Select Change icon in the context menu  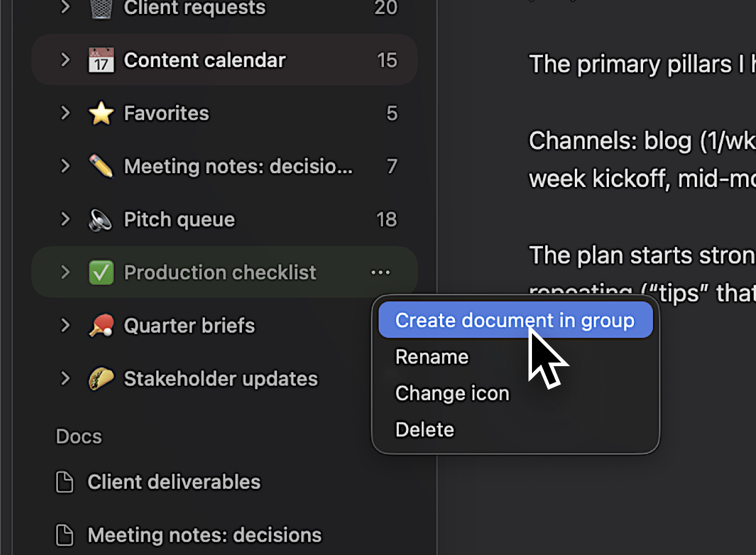[x=452, y=393]
